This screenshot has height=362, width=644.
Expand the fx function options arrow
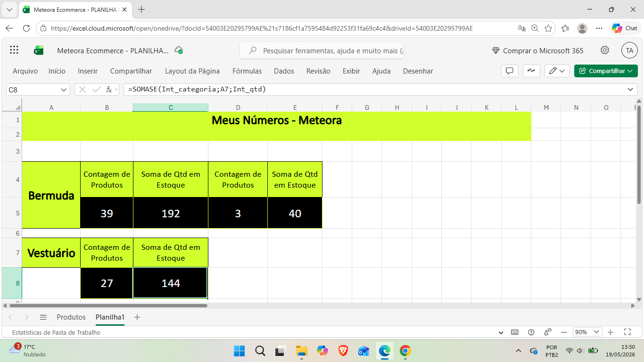116,90
